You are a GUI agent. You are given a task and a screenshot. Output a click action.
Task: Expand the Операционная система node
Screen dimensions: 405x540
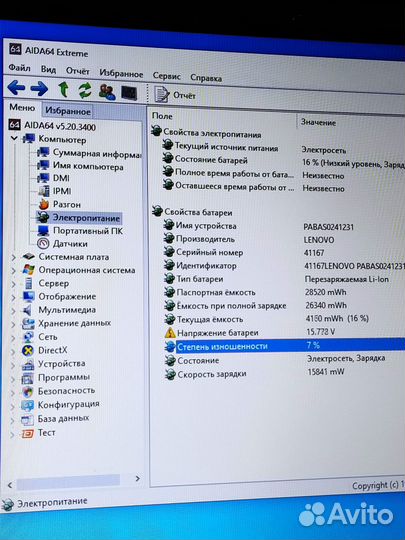pyautogui.click(x=13, y=270)
